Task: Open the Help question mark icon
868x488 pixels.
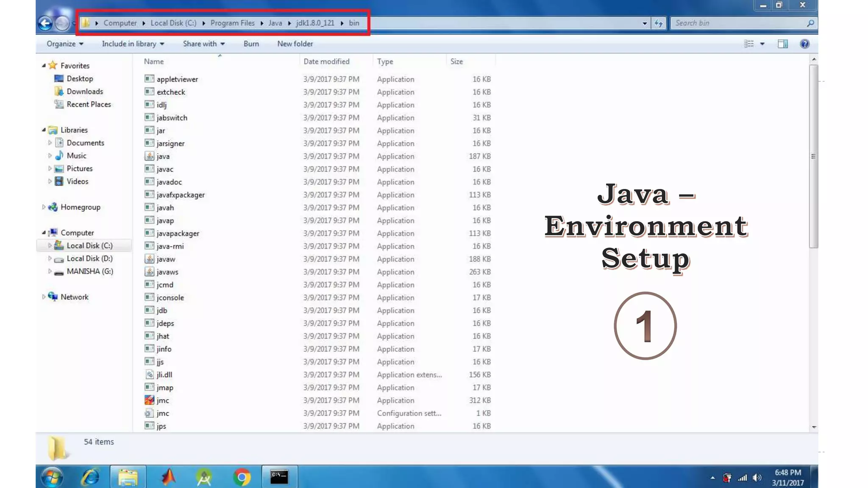Action: [804, 44]
